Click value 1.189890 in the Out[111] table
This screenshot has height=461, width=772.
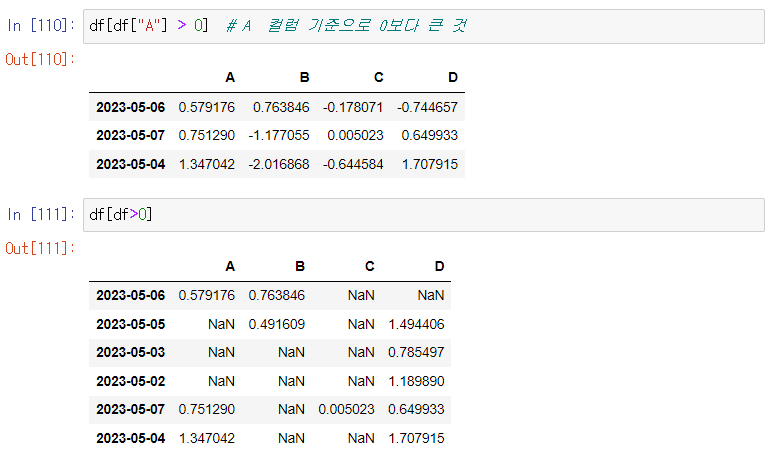[417, 382]
